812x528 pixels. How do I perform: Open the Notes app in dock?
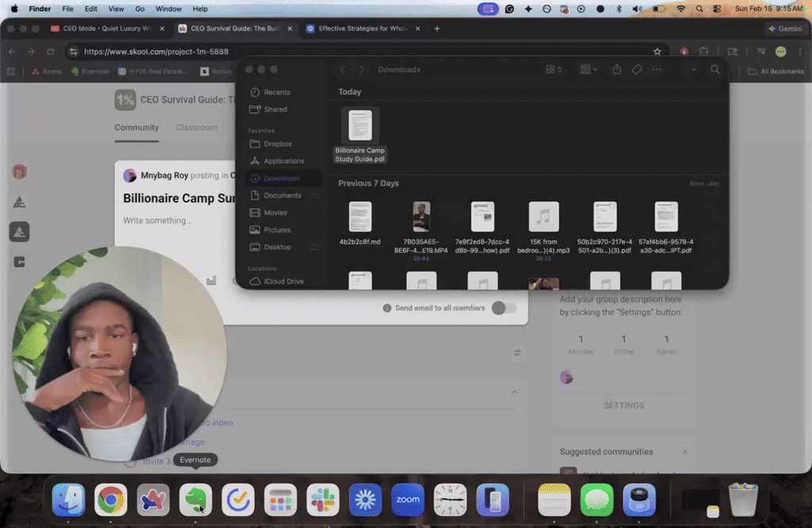pyautogui.click(x=554, y=499)
